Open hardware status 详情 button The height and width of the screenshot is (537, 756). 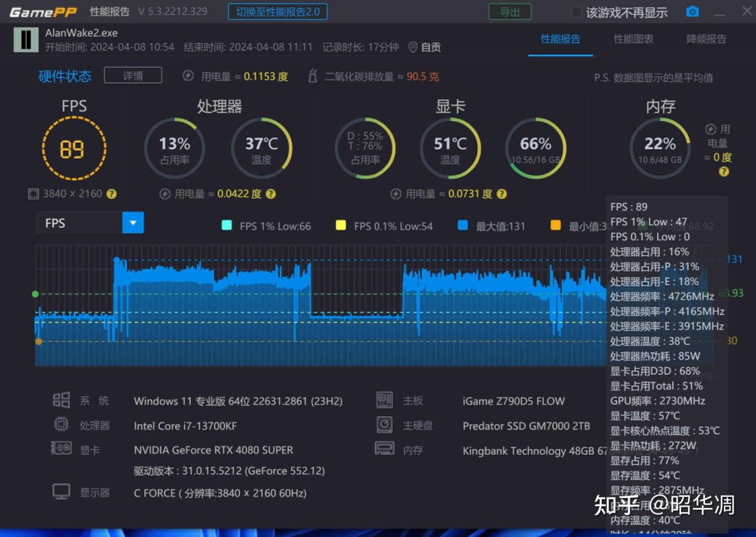[133, 76]
